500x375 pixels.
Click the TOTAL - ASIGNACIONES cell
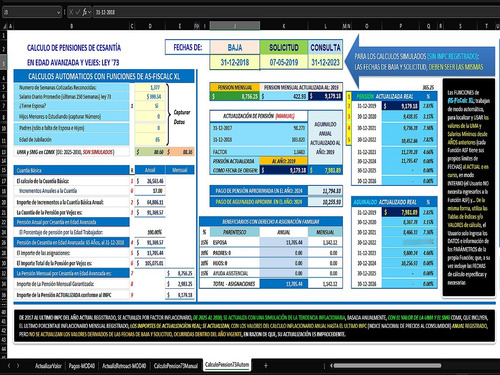click(x=234, y=284)
